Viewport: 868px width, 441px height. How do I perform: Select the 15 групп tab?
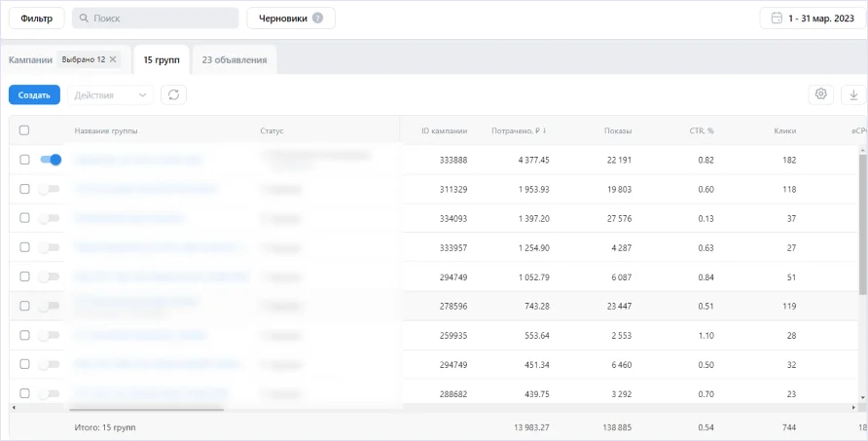point(162,59)
